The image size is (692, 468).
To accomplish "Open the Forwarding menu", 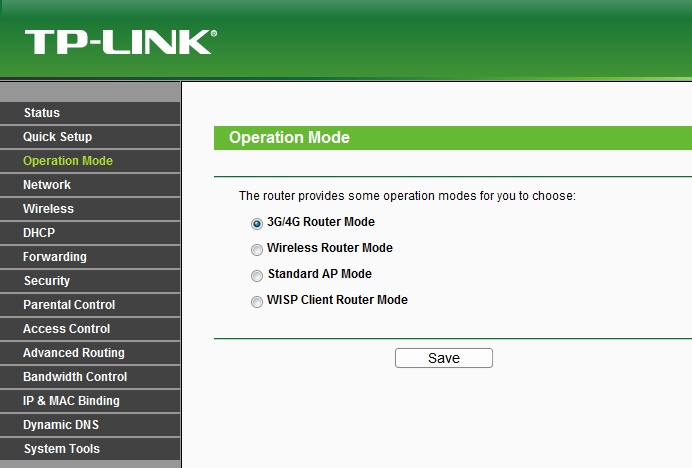I will pos(90,257).
